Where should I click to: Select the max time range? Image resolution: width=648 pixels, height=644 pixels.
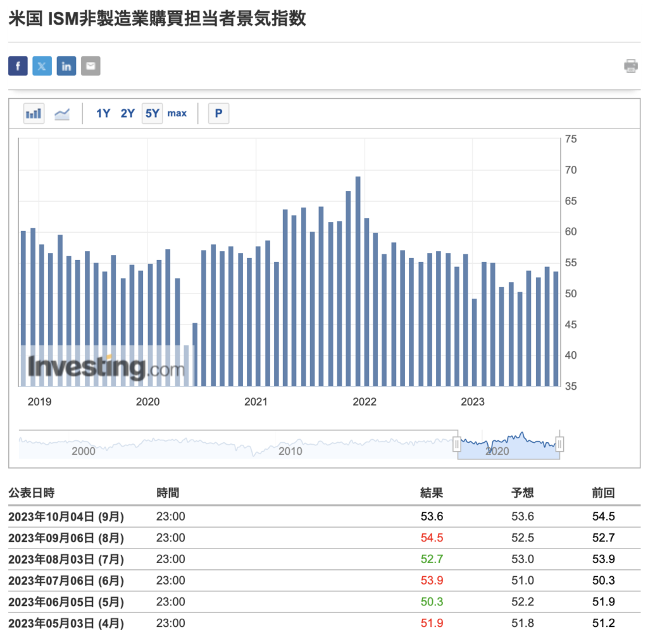coord(177,113)
